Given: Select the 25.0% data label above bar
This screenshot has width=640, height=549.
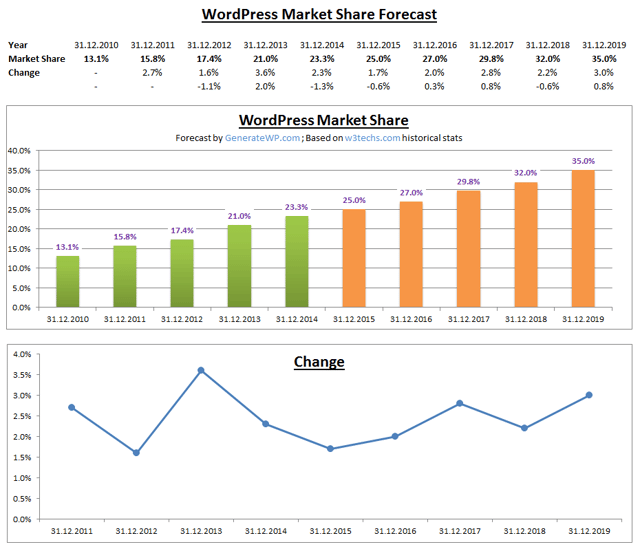Looking at the screenshot, I should pyautogui.click(x=354, y=200).
